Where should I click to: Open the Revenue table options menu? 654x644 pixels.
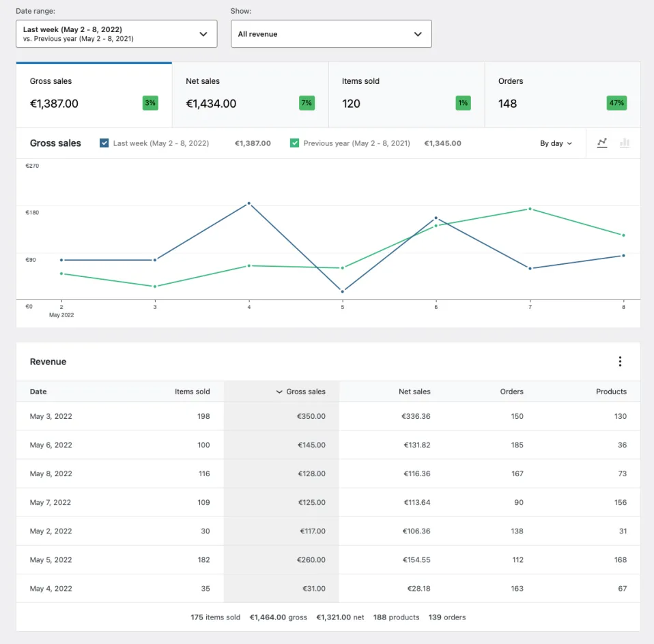(621, 362)
